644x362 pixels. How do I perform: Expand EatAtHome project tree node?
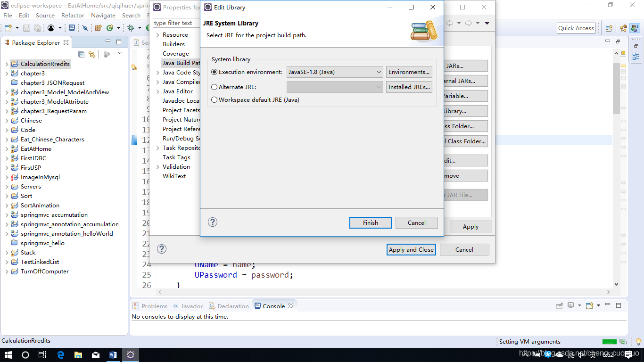[x=6, y=149]
